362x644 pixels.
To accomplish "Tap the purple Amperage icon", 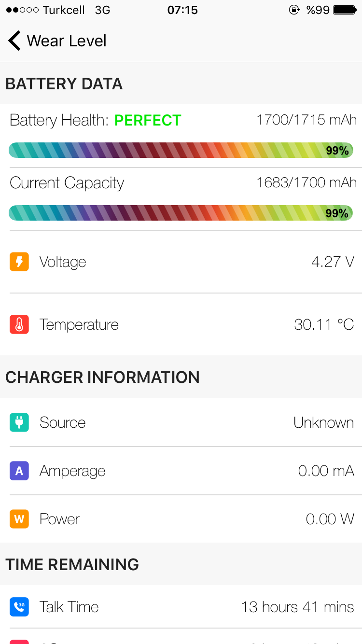I will (x=19, y=471).
